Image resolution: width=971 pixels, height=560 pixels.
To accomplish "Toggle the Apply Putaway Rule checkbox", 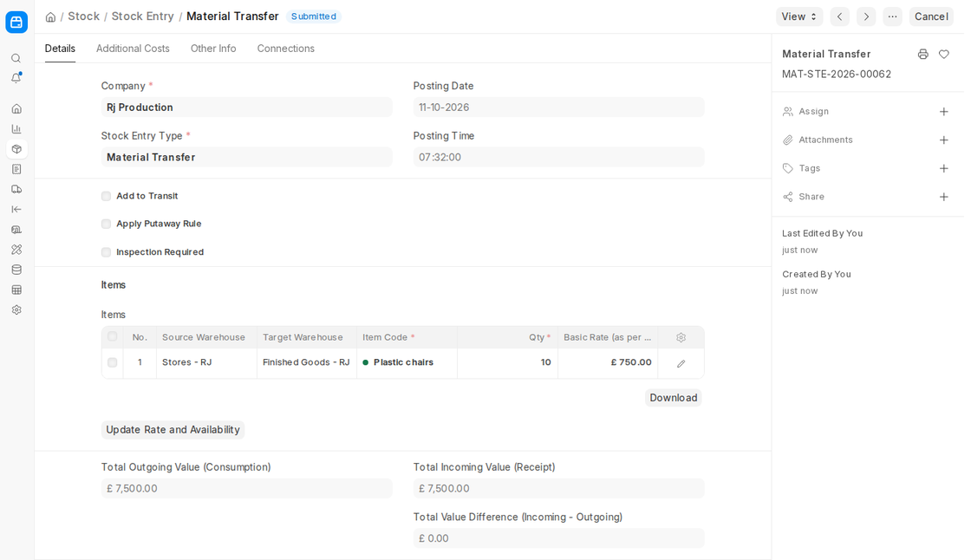I will (x=106, y=224).
